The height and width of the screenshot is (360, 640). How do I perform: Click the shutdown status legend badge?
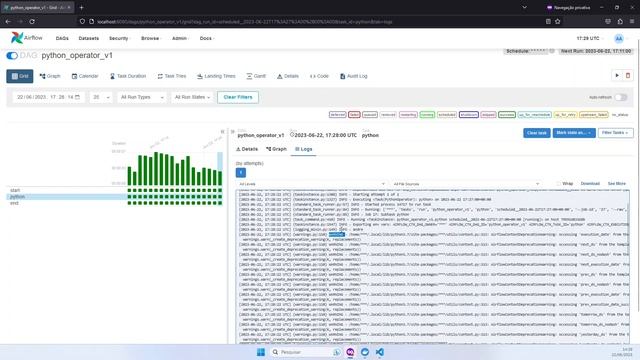click(469, 115)
